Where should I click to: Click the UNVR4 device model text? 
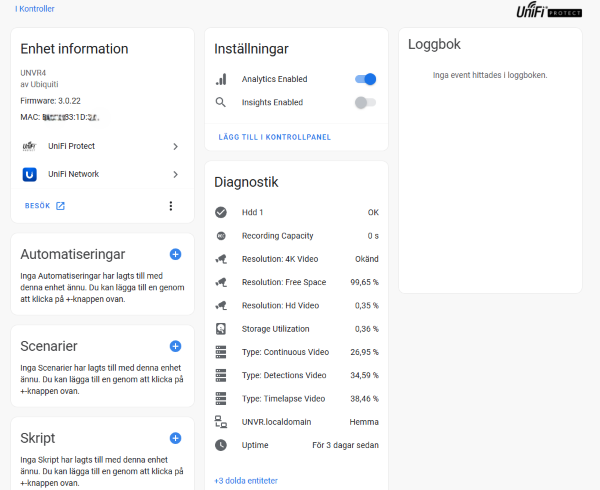[x=33, y=73]
